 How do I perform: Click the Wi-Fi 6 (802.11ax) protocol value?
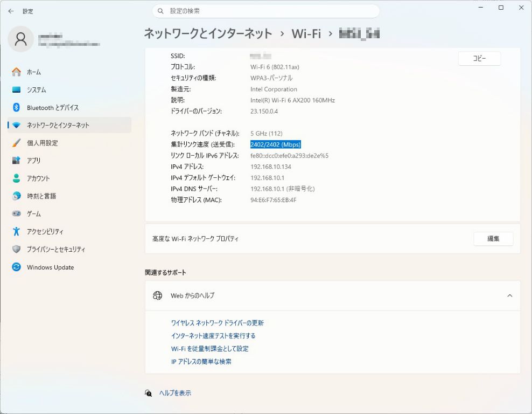tap(275, 67)
